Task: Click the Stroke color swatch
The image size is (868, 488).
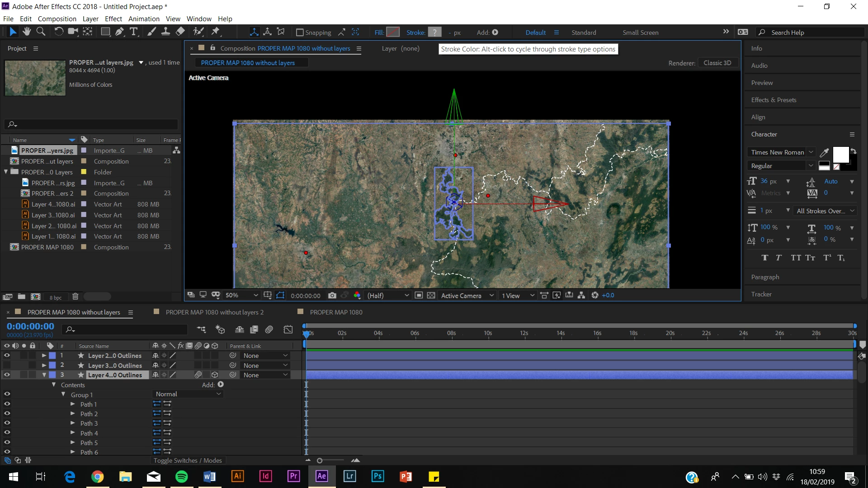Action: point(434,33)
